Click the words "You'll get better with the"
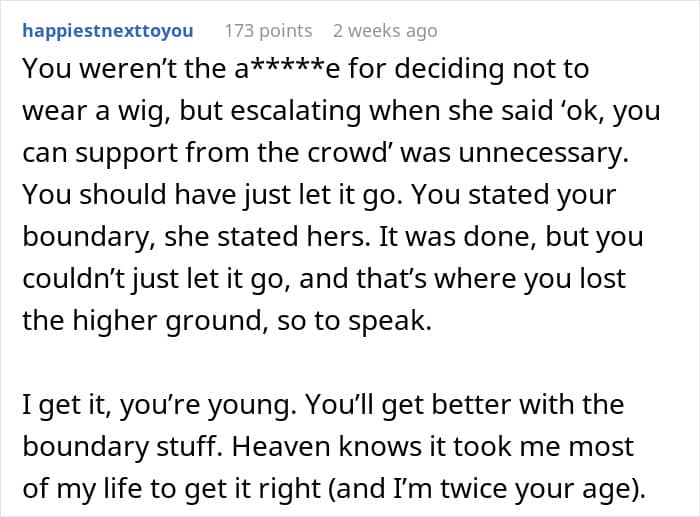 pos(464,404)
